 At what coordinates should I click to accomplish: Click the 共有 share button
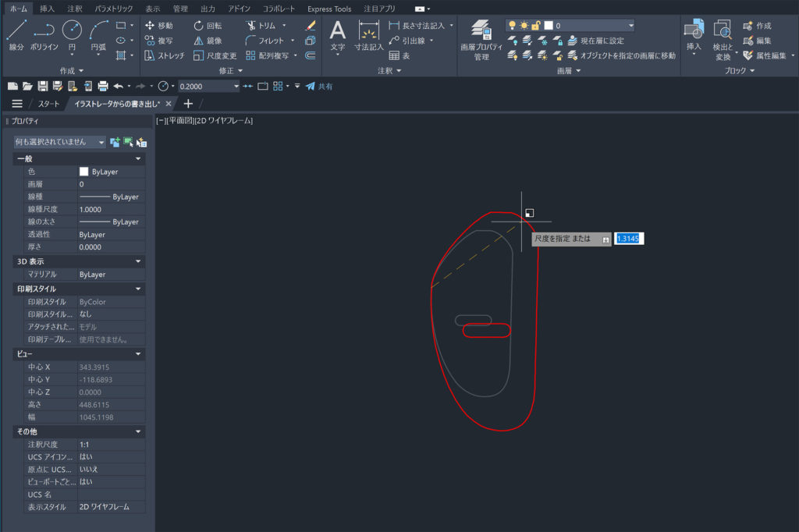319,86
